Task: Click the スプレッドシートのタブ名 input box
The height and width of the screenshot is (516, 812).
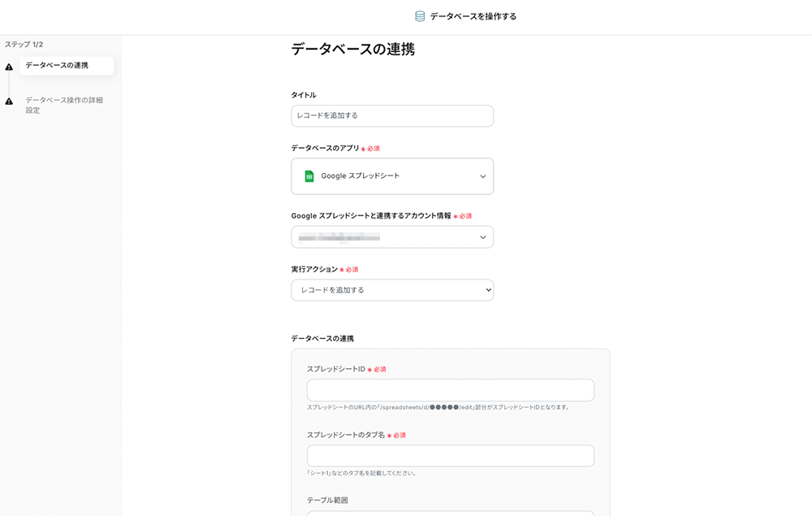Action: click(451, 456)
